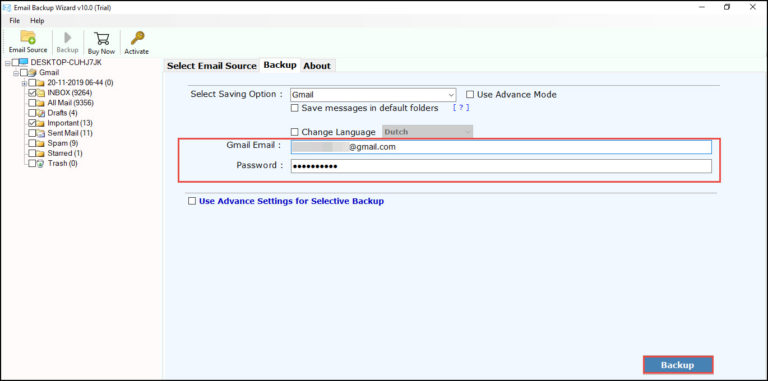
Task: Click the Trash folder icon
Action: tap(41, 164)
